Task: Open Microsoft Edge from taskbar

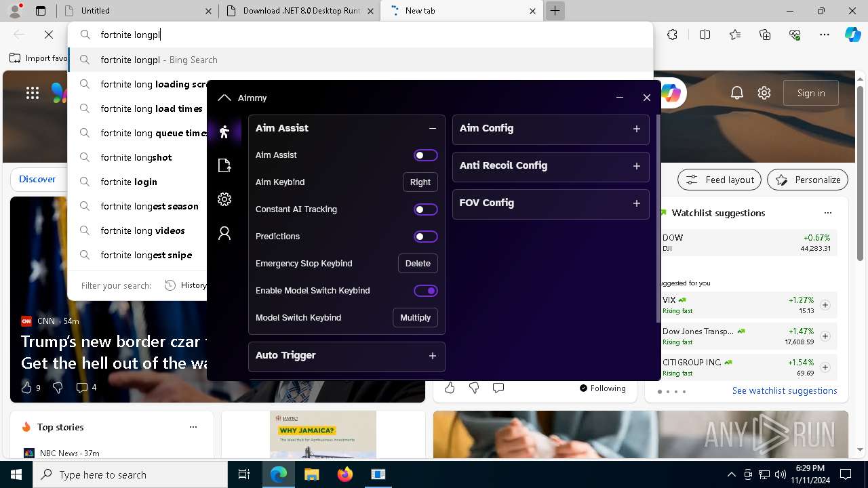Action: 279,474
